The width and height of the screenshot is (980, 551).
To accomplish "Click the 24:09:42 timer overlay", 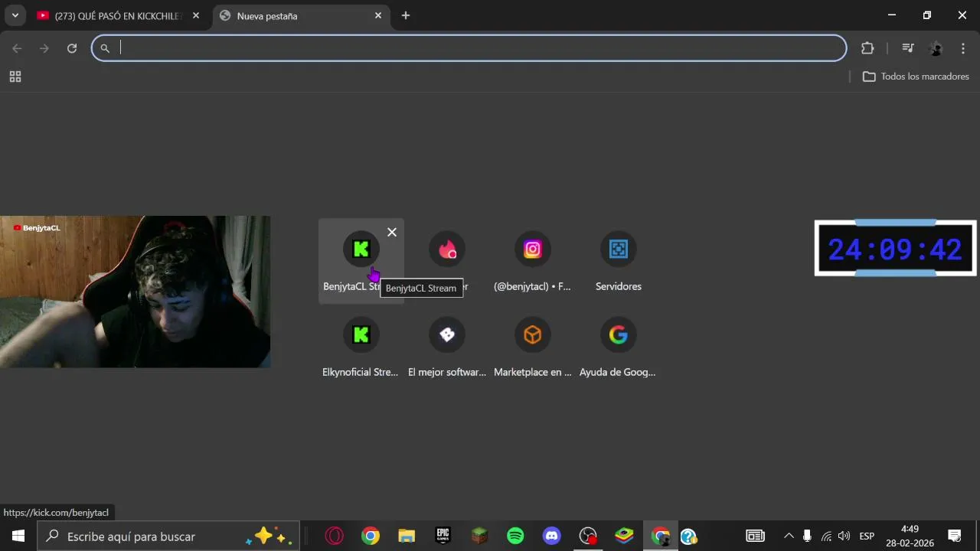I will pos(895,249).
